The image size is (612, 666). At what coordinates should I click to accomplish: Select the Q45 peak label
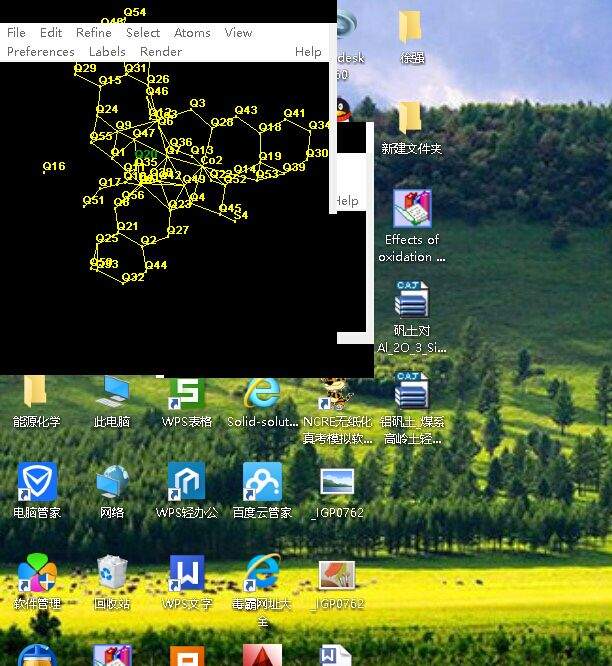coord(230,208)
